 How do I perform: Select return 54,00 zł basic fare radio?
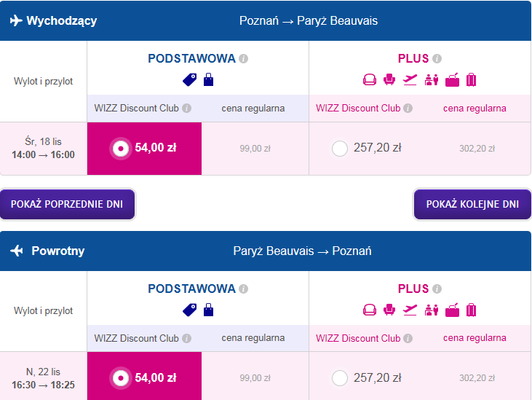(121, 378)
